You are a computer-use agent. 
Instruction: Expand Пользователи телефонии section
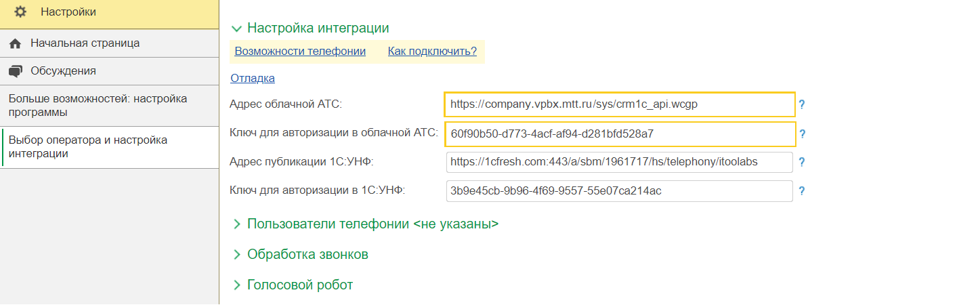click(236, 224)
